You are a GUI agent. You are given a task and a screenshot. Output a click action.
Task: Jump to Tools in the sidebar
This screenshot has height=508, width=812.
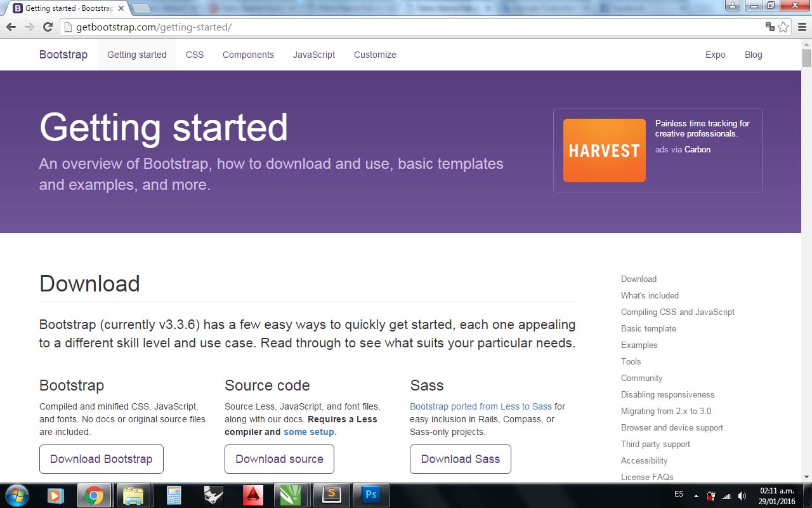click(631, 361)
